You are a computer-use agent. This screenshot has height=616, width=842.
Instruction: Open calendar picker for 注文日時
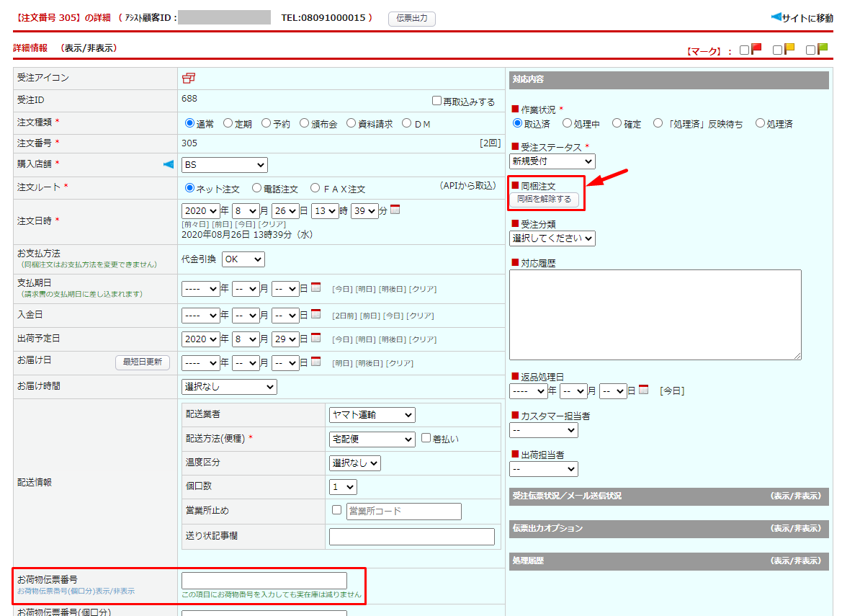tap(395, 210)
